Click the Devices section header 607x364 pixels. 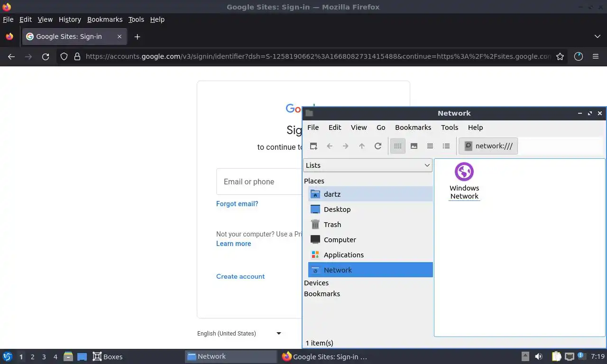pos(316,283)
